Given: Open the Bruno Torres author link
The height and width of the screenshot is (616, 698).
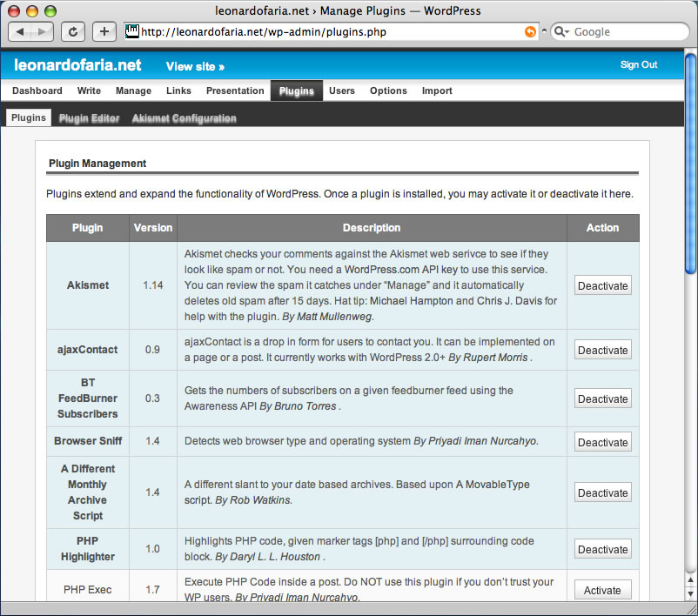Looking at the screenshot, I should 305,406.
